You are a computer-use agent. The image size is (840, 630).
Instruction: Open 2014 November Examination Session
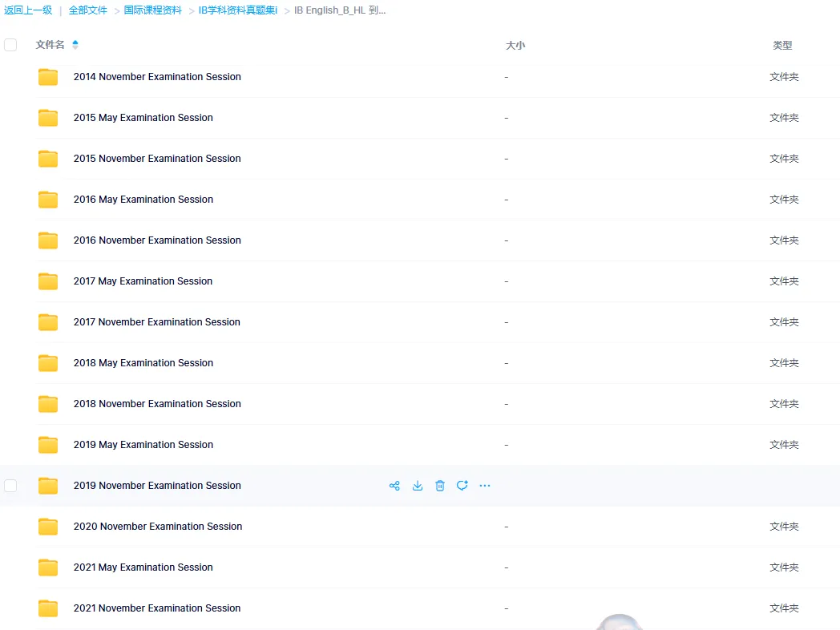click(x=157, y=77)
